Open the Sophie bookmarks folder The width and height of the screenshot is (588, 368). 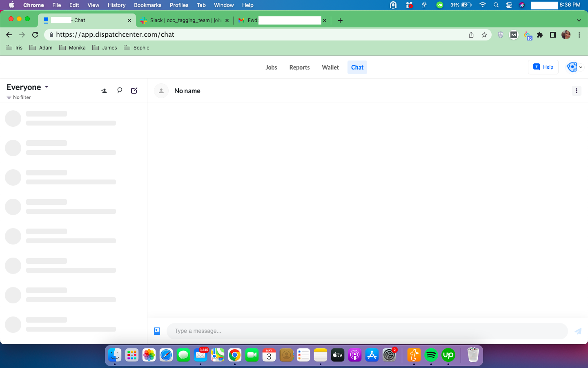136,48
